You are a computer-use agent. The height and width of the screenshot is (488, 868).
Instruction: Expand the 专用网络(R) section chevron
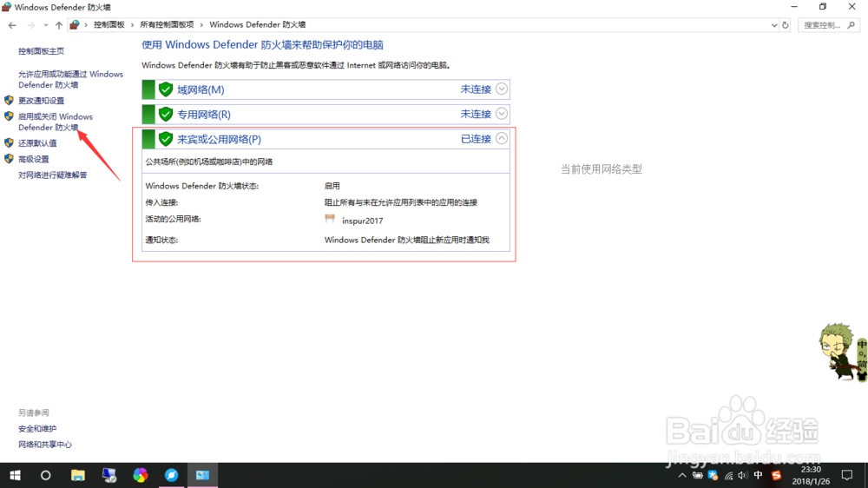point(502,114)
